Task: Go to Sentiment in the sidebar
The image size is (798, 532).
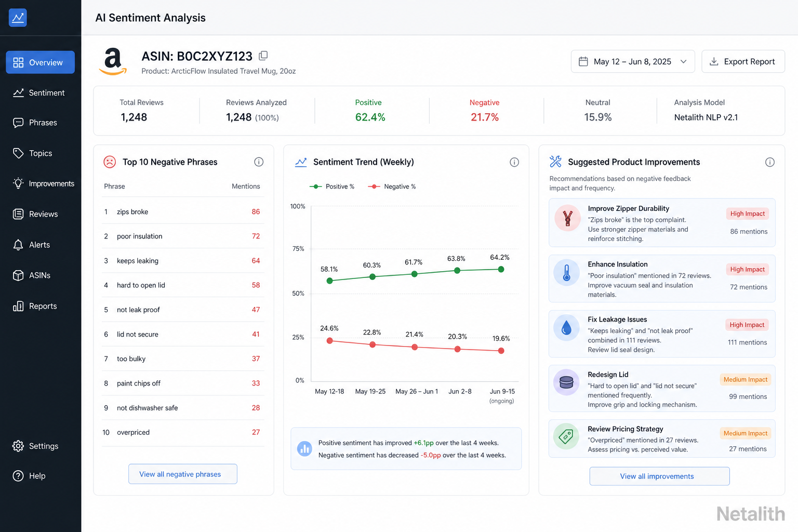Action: [x=40, y=92]
